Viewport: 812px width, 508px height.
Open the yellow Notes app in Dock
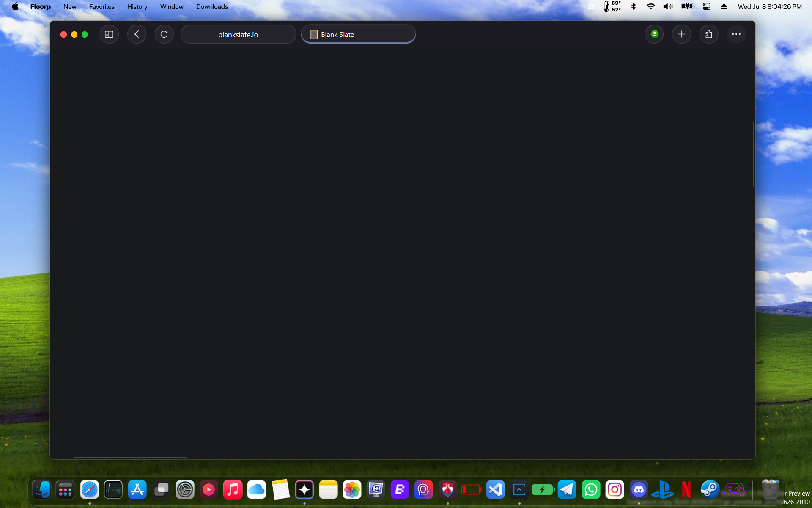click(328, 490)
